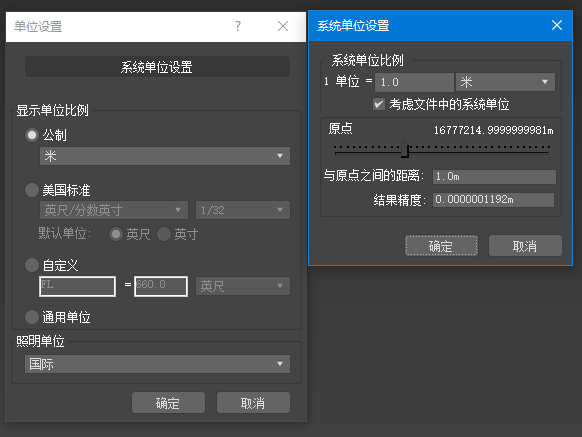Image resolution: width=582 pixels, height=437 pixels.
Task: Open the 公制 米 unit dropdown
Action: pos(165,156)
